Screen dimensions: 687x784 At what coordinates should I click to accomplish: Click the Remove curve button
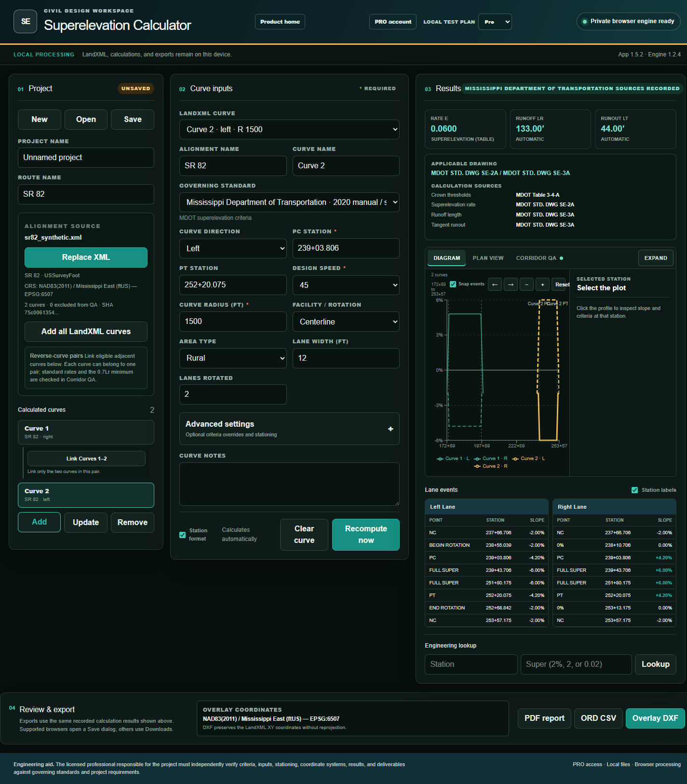[x=133, y=523]
